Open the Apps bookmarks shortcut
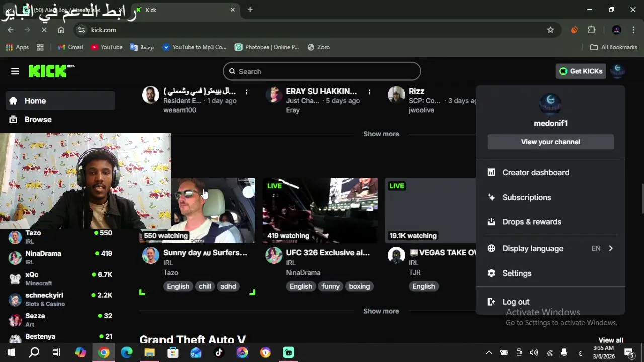 tap(17, 47)
